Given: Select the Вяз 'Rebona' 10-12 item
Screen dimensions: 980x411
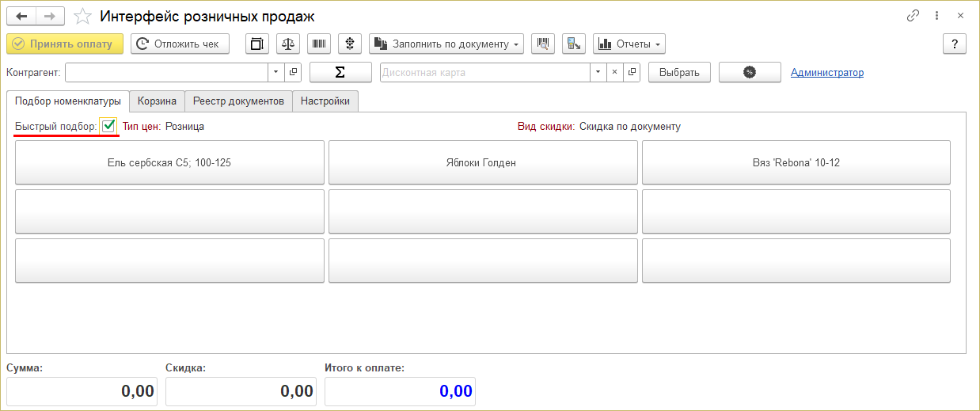Looking at the screenshot, I should (x=796, y=162).
